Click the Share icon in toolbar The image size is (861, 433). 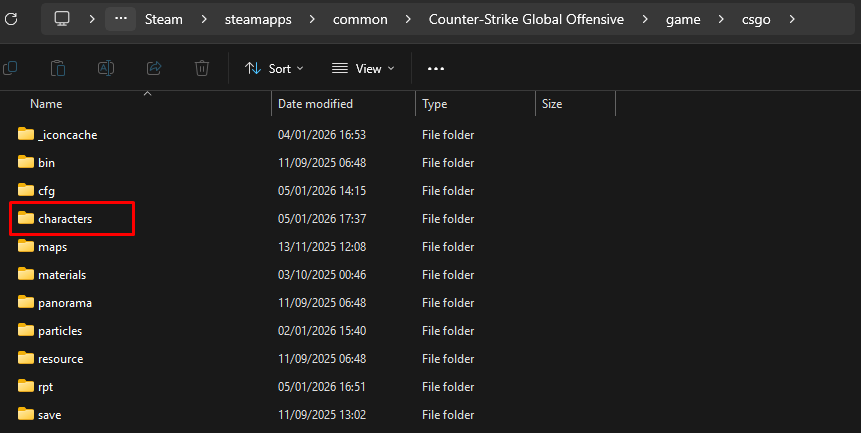click(x=154, y=68)
